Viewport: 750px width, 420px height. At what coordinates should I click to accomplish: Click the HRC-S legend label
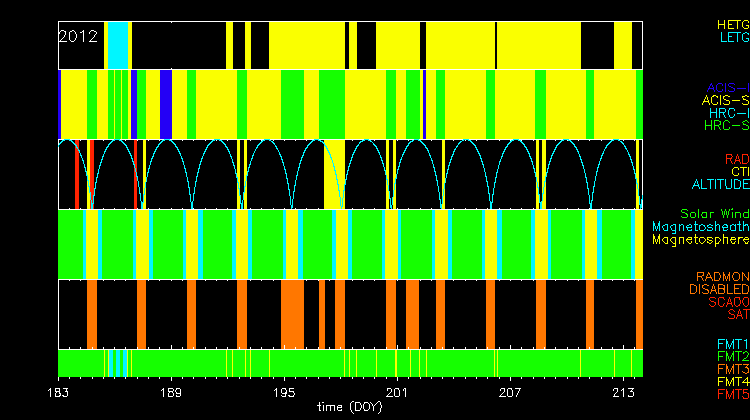pos(726,126)
